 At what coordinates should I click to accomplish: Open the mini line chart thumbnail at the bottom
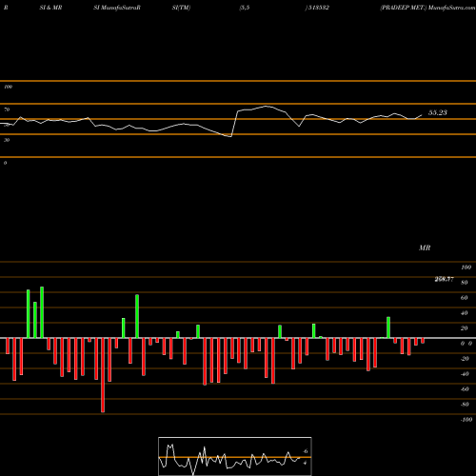point(235,456)
